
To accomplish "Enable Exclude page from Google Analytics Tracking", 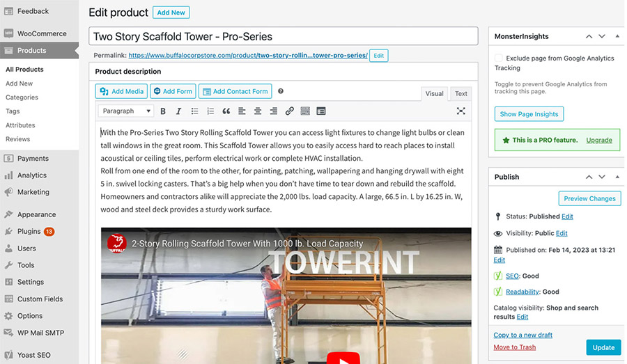I will pos(499,58).
